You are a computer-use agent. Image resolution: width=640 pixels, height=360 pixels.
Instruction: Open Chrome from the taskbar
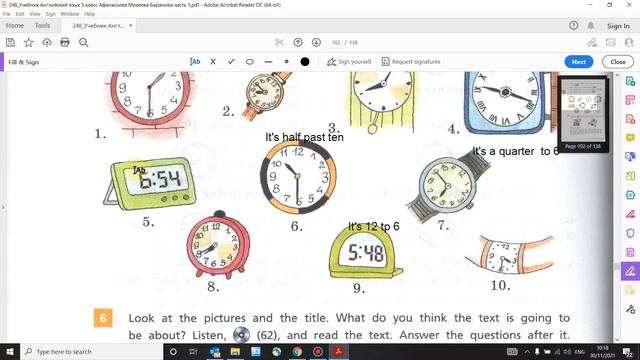click(297, 351)
